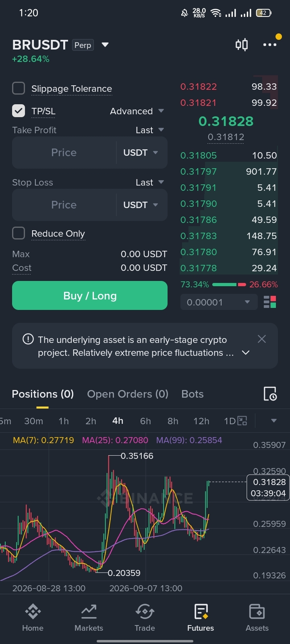Select the 1h chart interval
Image resolution: width=290 pixels, height=644 pixels.
click(64, 421)
